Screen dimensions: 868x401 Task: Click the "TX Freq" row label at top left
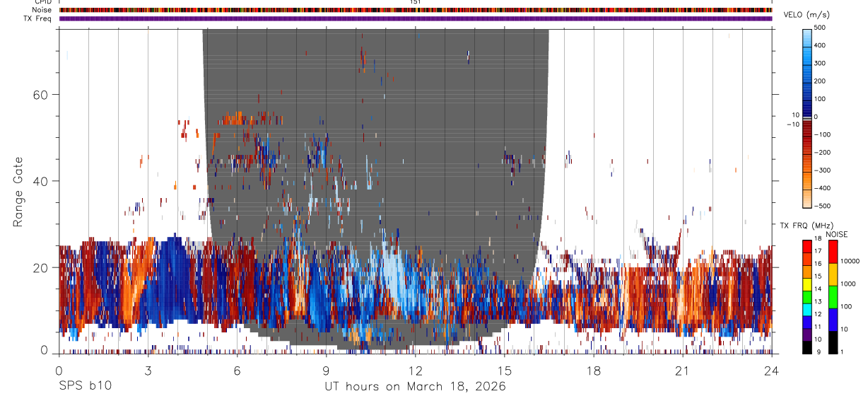[37, 18]
